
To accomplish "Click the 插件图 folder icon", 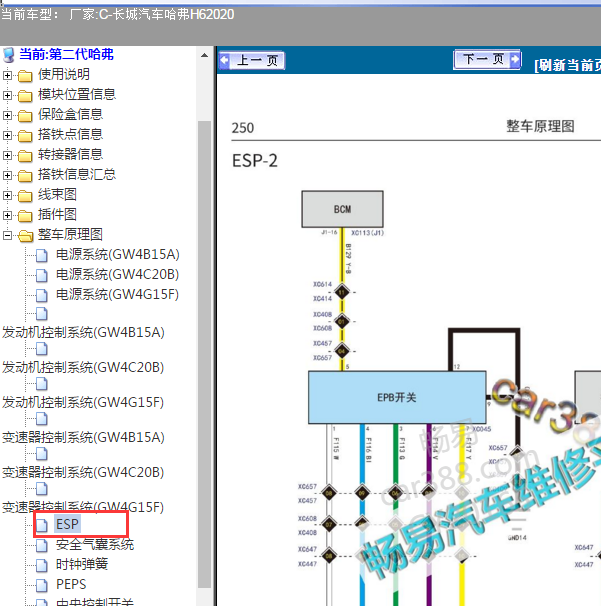I will (x=25, y=216).
